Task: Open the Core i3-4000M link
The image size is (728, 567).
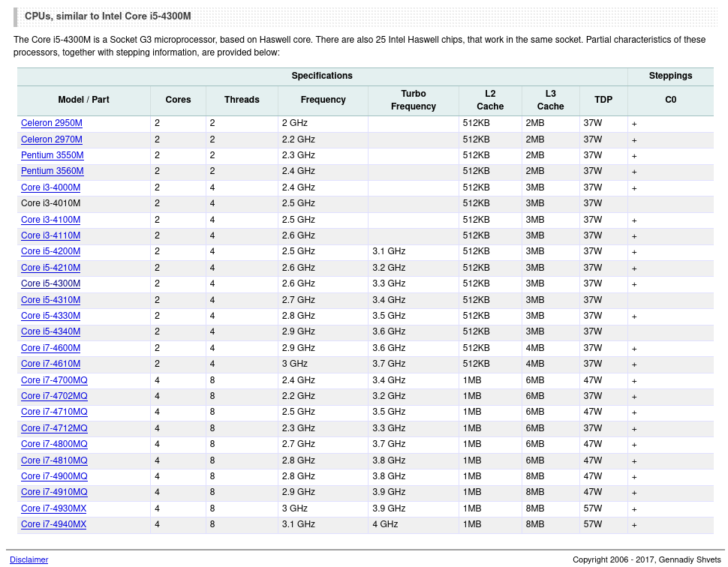Action: coord(50,187)
